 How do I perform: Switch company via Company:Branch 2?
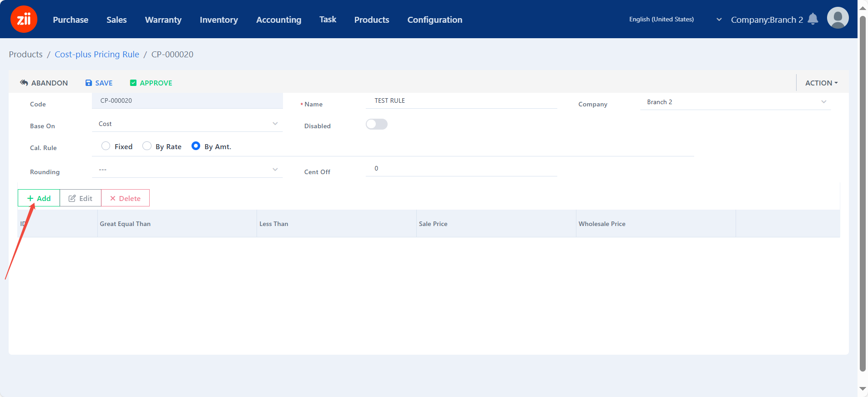tap(767, 20)
